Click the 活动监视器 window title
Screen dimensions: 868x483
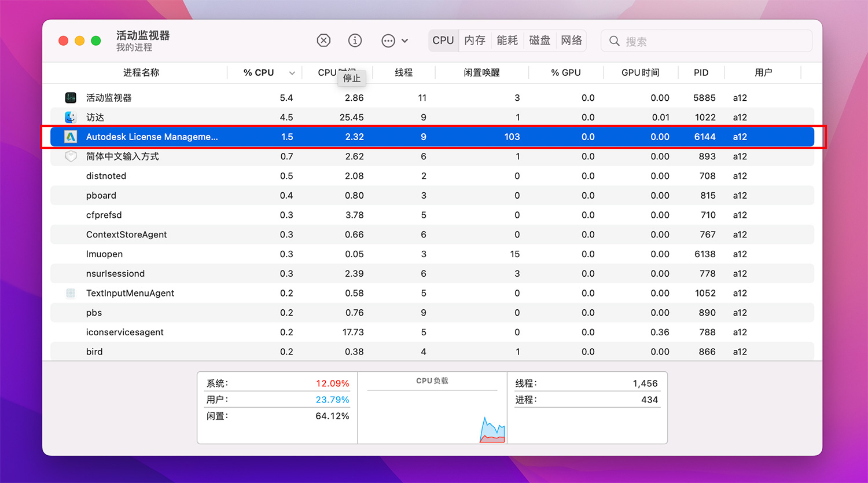(x=143, y=35)
